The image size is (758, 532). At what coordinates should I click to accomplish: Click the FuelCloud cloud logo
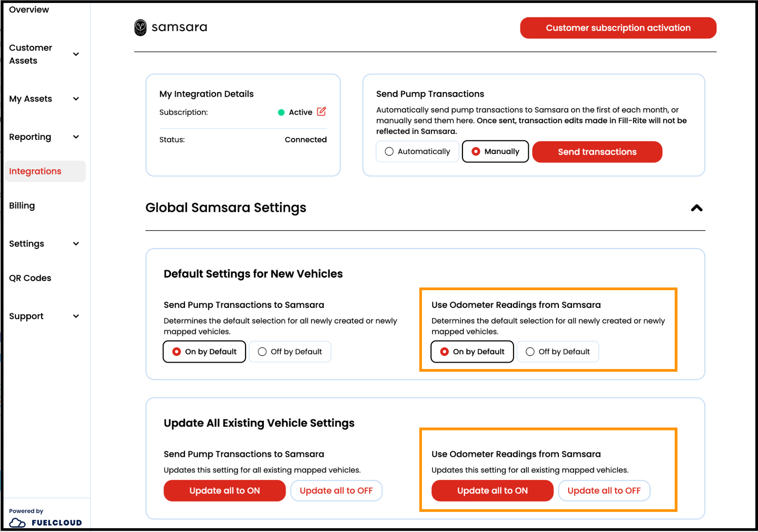click(x=17, y=523)
